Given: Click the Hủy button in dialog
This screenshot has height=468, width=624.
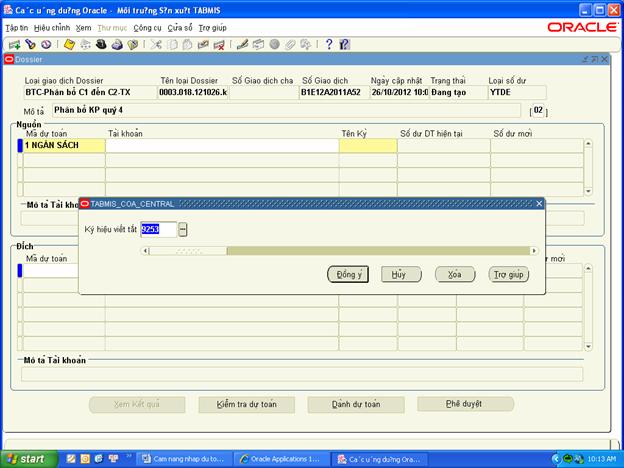Looking at the screenshot, I should coord(401,274).
